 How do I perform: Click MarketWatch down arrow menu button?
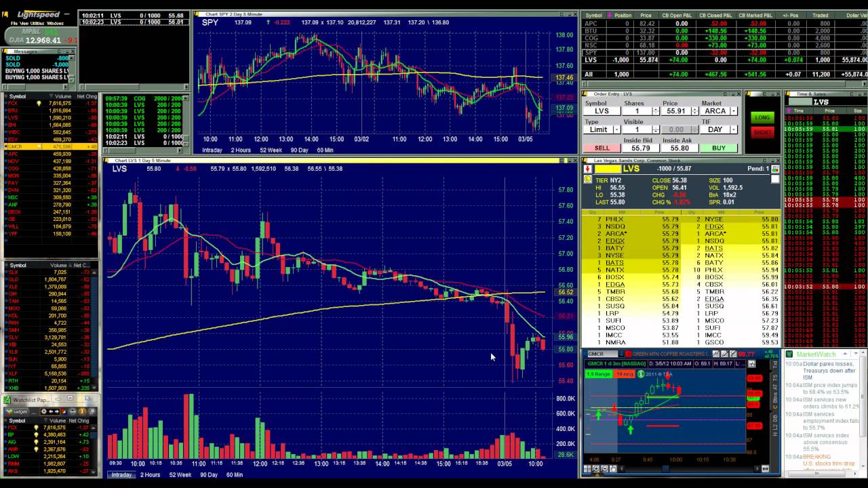(x=856, y=354)
